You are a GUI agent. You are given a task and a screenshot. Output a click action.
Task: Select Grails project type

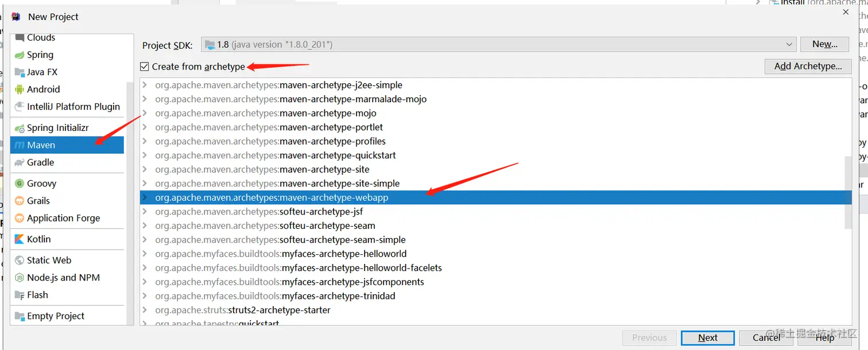67,201
